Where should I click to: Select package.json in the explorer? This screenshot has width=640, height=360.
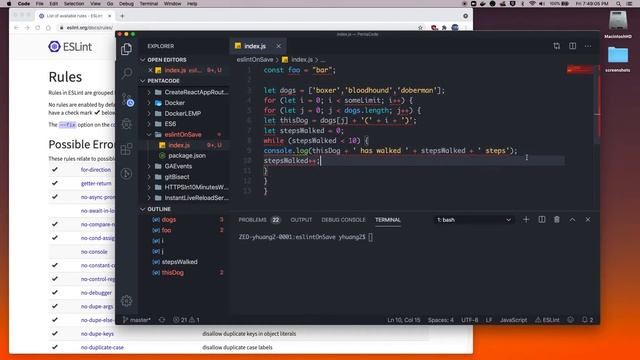coord(187,156)
